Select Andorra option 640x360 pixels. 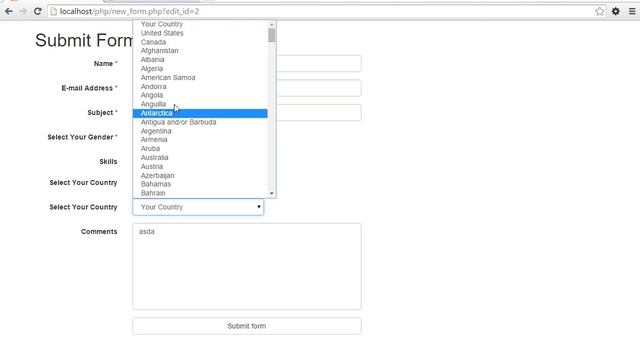tap(200, 87)
